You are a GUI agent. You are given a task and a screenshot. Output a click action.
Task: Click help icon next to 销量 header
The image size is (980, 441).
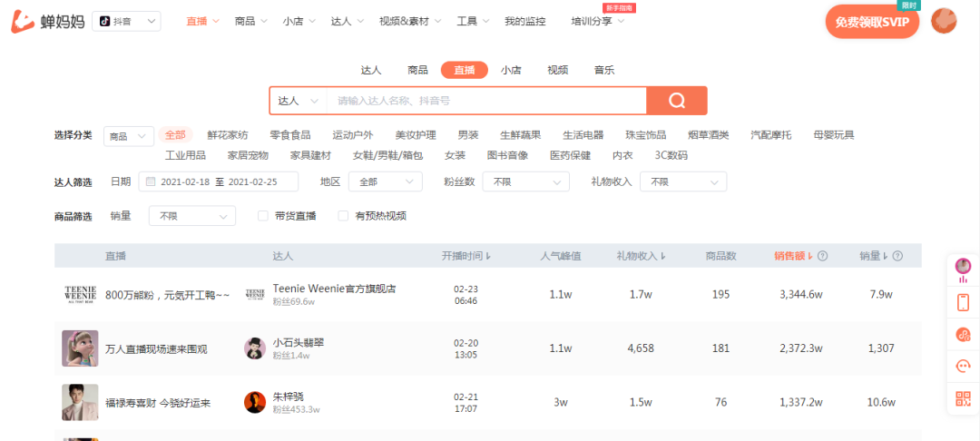pyautogui.click(x=897, y=256)
